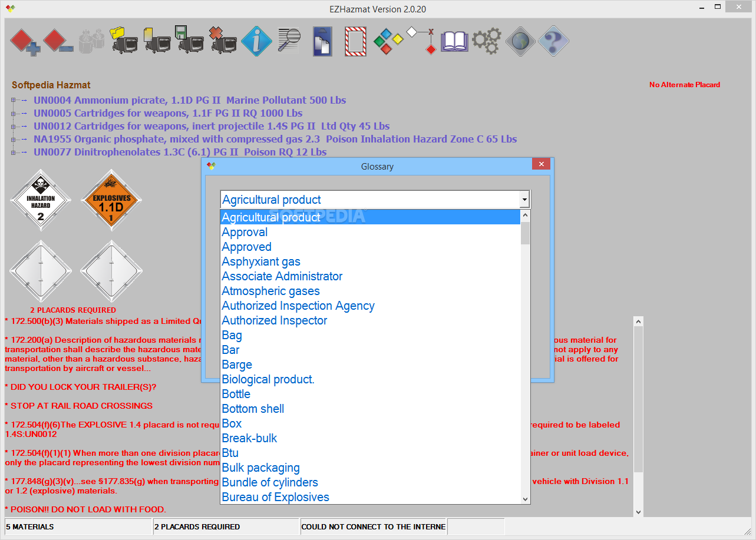Choose 'Bag' in glossary list
Viewport: 756px width, 540px height.
370,335
